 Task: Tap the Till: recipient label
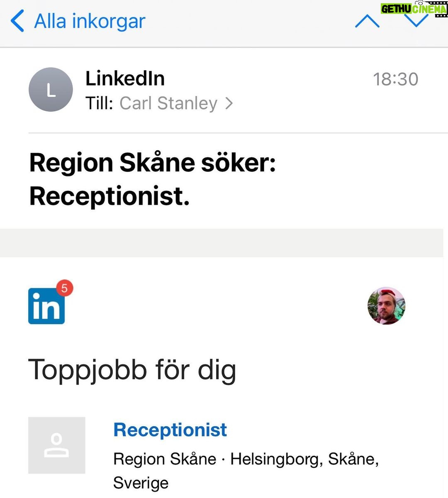[x=99, y=103]
